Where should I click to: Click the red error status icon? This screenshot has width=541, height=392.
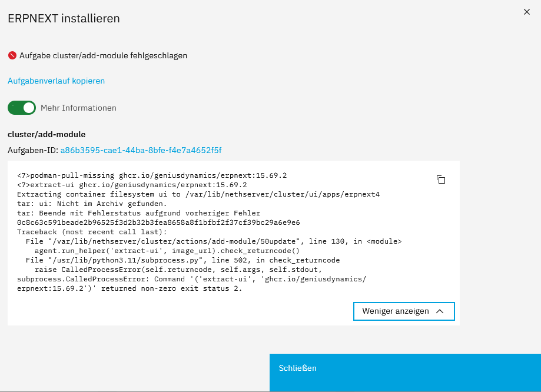coord(12,55)
